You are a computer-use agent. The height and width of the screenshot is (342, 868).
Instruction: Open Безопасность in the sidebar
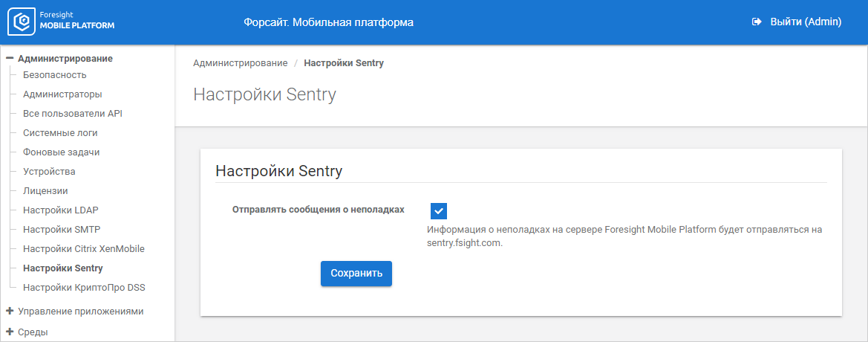coord(55,74)
